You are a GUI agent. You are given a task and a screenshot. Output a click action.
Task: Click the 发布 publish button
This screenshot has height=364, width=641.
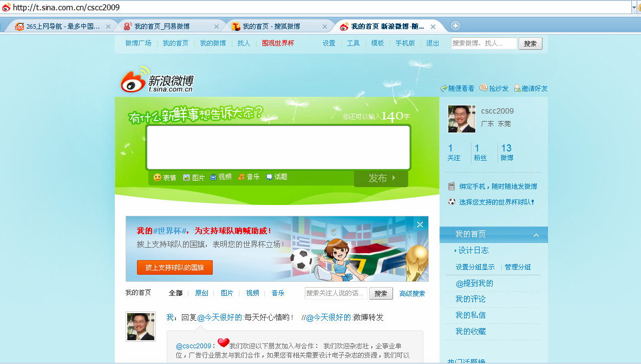click(381, 178)
